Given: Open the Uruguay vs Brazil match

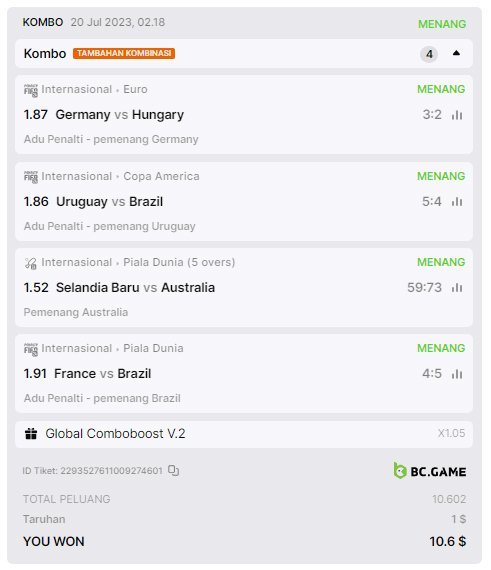Looking at the screenshot, I should 109,202.
